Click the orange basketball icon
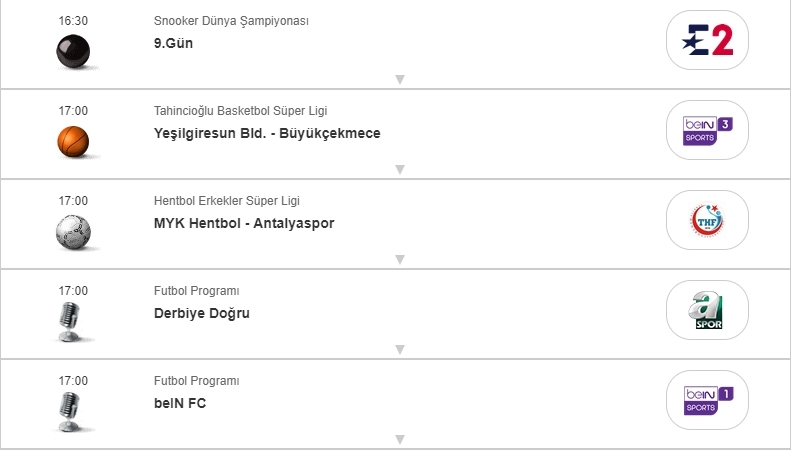 (73, 141)
